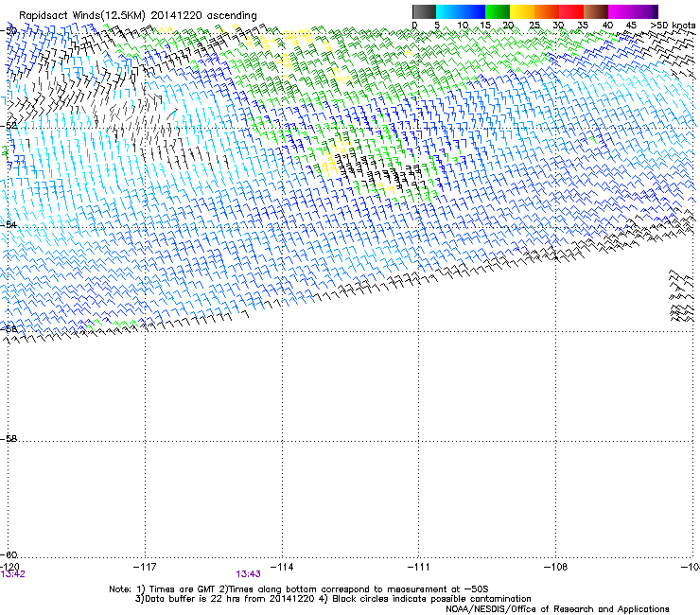
Task: Click the dark purple 45-50 knots legend swatch
Action: [x=645, y=11]
